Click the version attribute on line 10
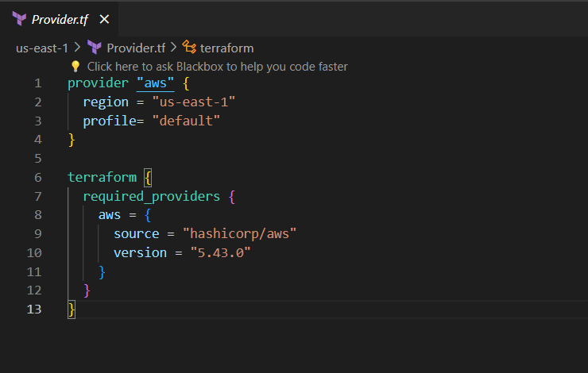The width and height of the screenshot is (588, 373). point(141,253)
